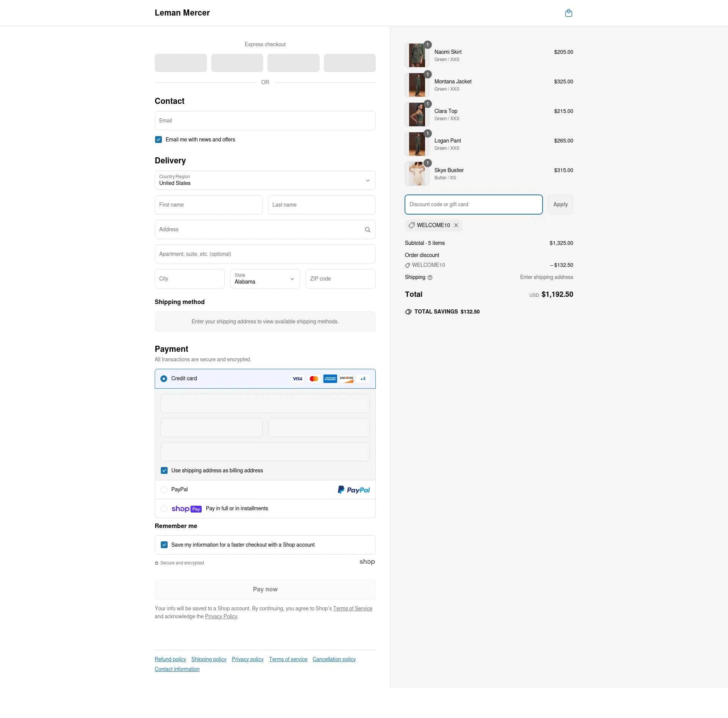Click the American Express card icon
The image size is (728, 718).
[x=330, y=378]
